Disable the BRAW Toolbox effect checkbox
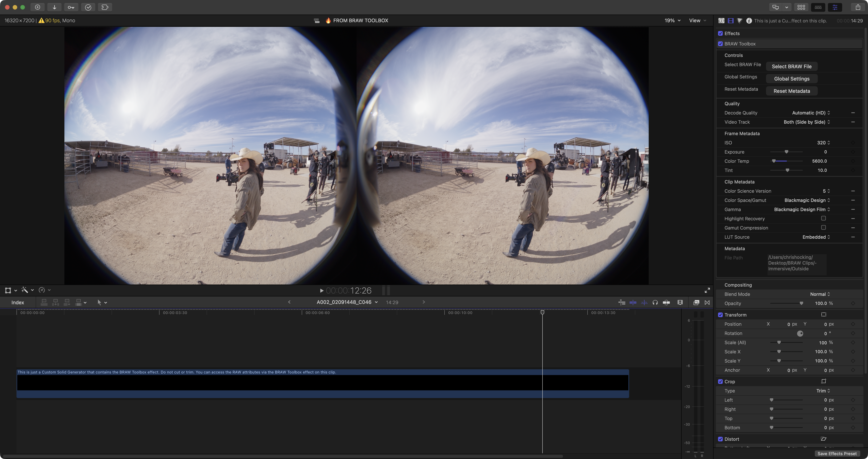Viewport: 868px width, 459px height. [720, 44]
